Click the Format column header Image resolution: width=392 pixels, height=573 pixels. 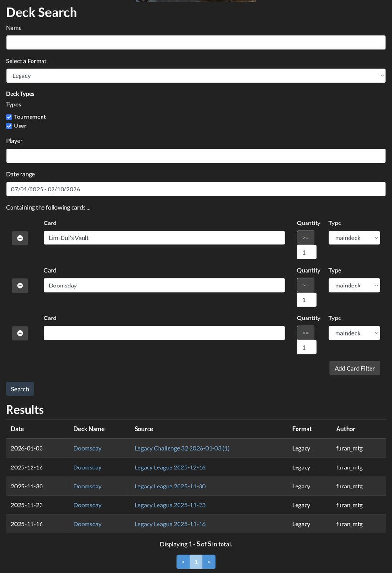pos(302,429)
